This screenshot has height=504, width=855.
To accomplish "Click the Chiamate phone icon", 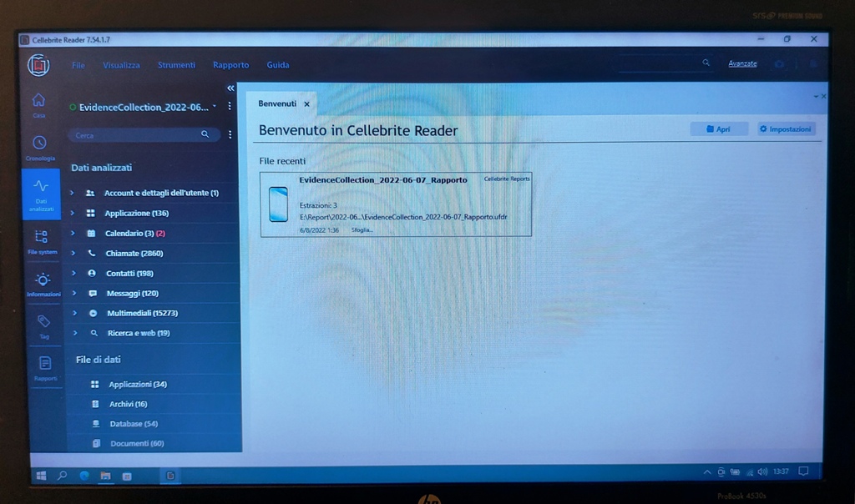I will 92,253.
